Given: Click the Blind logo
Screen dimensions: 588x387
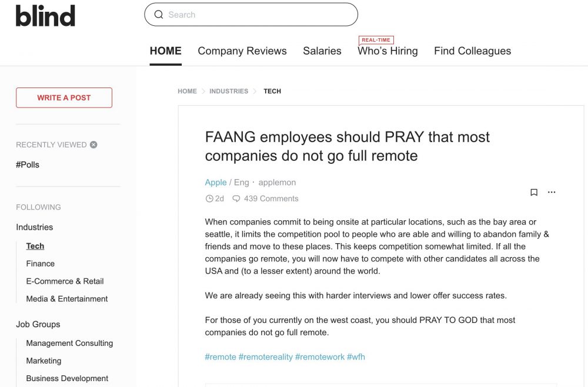Looking at the screenshot, I should (x=45, y=16).
